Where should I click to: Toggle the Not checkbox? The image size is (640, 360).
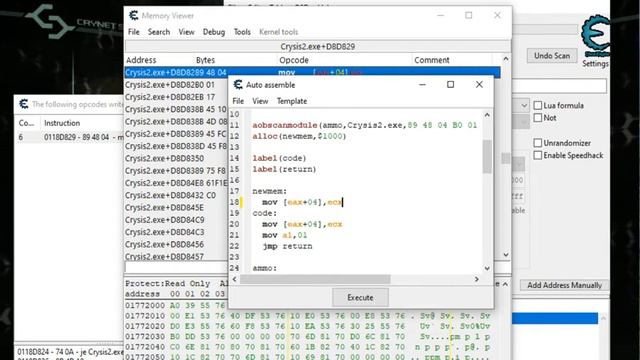(538, 118)
